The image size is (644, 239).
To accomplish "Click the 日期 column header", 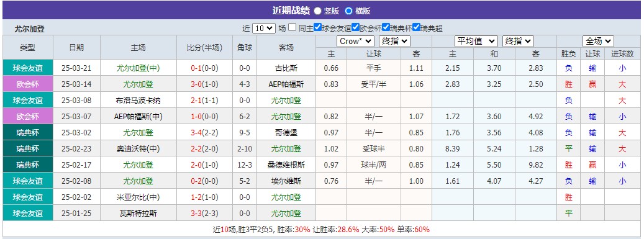I will pos(77,47).
